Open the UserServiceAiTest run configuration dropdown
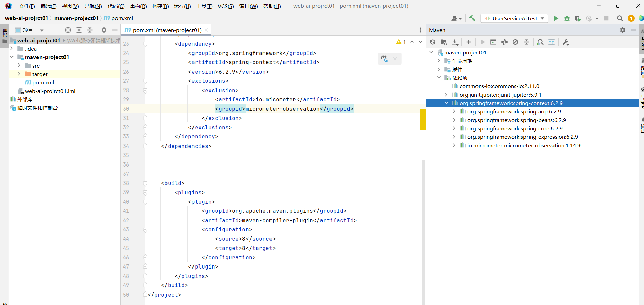The height and width of the screenshot is (305, 644). pyautogui.click(x=514, y=18)
